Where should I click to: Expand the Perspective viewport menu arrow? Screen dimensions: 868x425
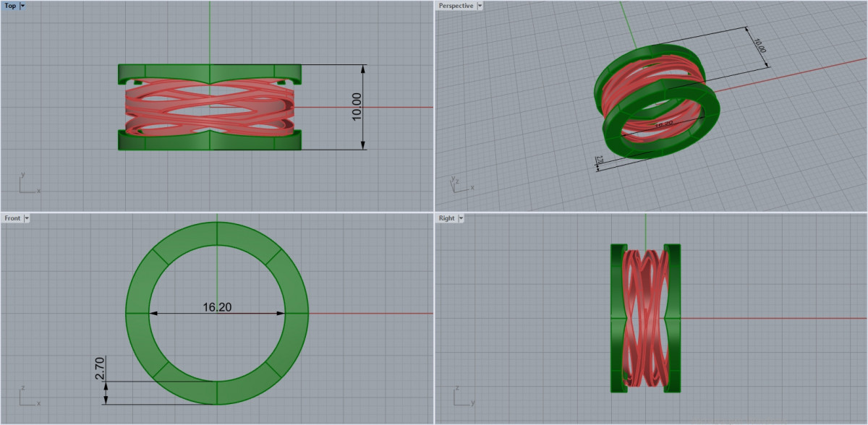tap(480, 6)
